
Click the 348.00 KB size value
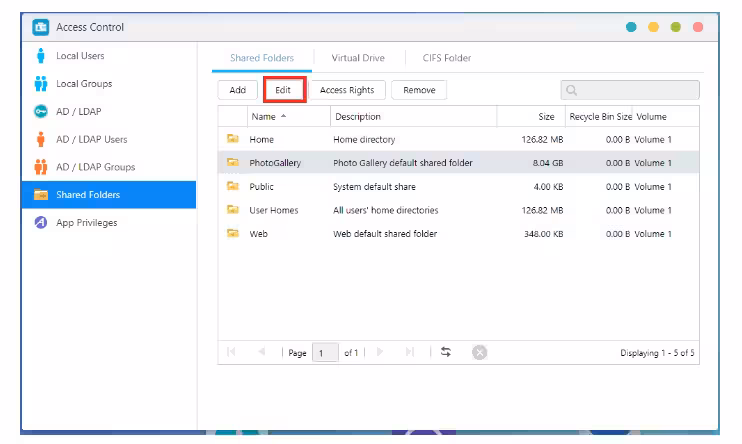tap(543, 234)
